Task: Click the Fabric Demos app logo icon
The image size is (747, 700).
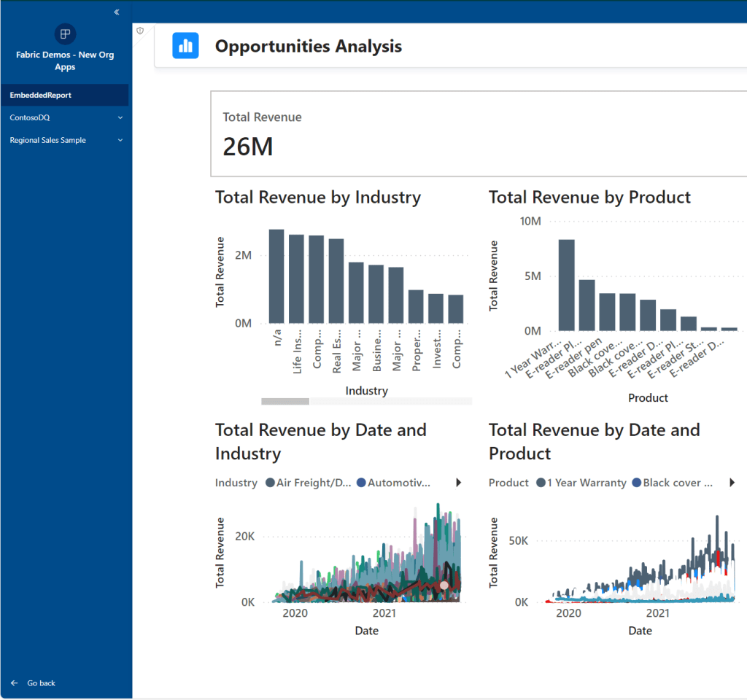Action: pos(65,34)
